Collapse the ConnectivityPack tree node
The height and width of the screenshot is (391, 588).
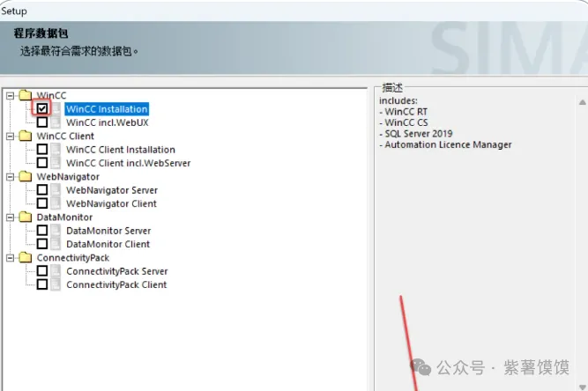10,258
